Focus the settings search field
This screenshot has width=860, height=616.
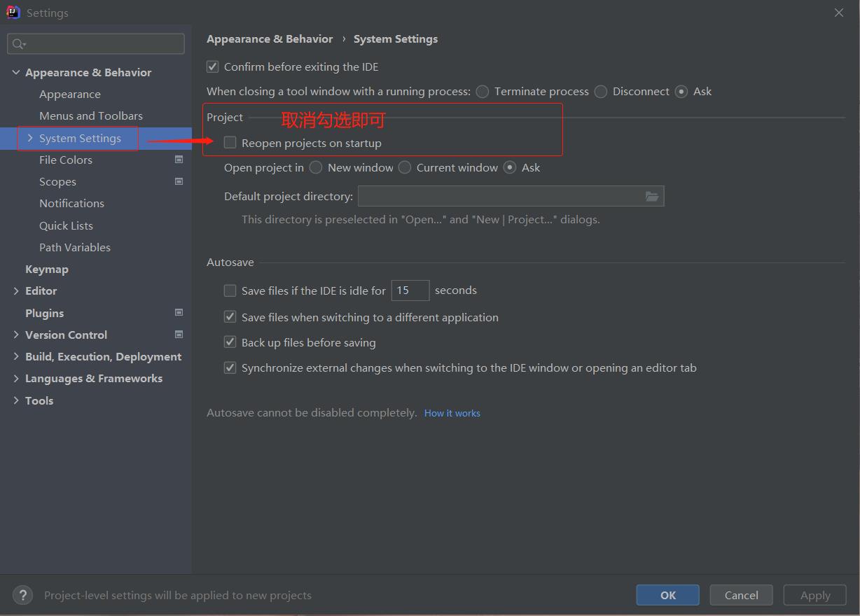point(96,44)
